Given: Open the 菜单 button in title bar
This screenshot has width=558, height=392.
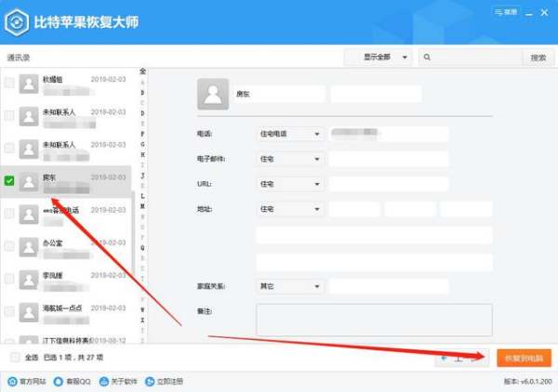Looking at the screenshot, I should click(506, 12).
